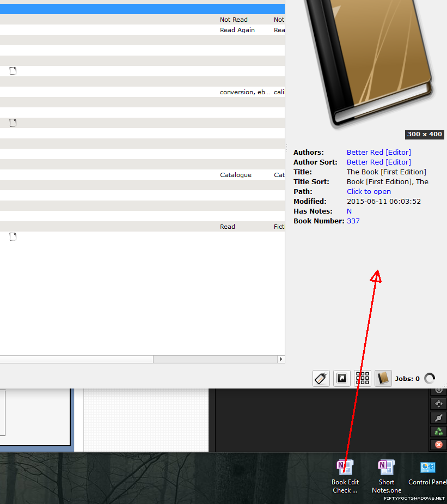Click title text 'The Book [First Edition]'
This screenshot has height=504, width=447.
[387, 172]
